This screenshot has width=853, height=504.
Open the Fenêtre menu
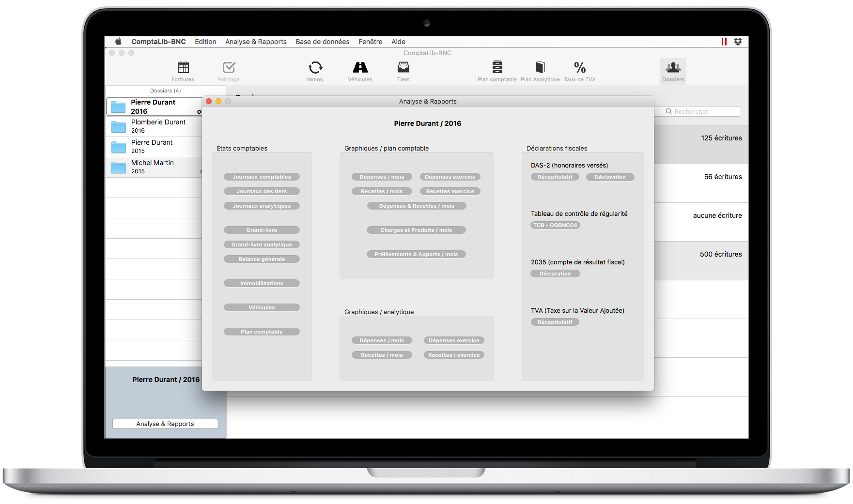(371, 42)
